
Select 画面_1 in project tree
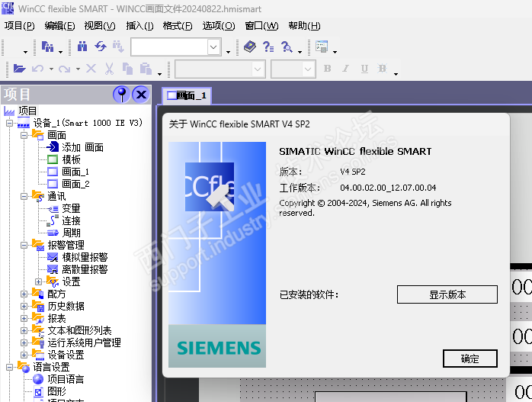coord(75,172)
